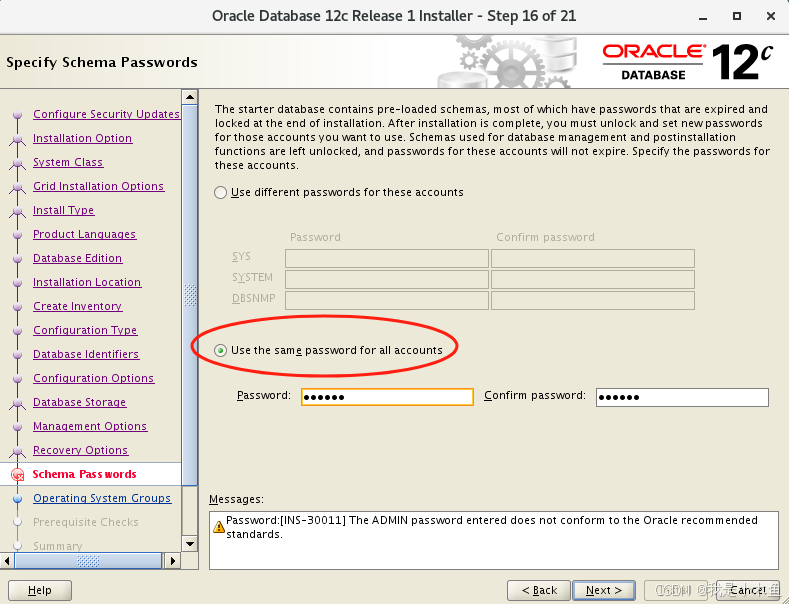
Task: Open Recovery Options step
Action: [81, 450]
